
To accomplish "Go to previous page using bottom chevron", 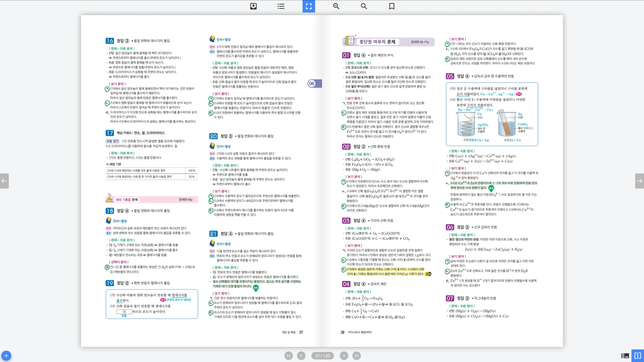I will tap(301, 356).
